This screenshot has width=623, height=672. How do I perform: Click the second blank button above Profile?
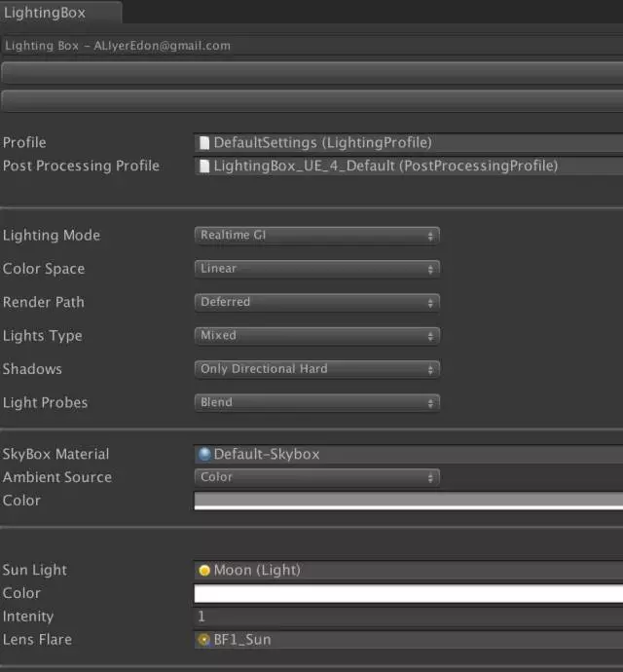pyautogui.click(x=311, y=100)
